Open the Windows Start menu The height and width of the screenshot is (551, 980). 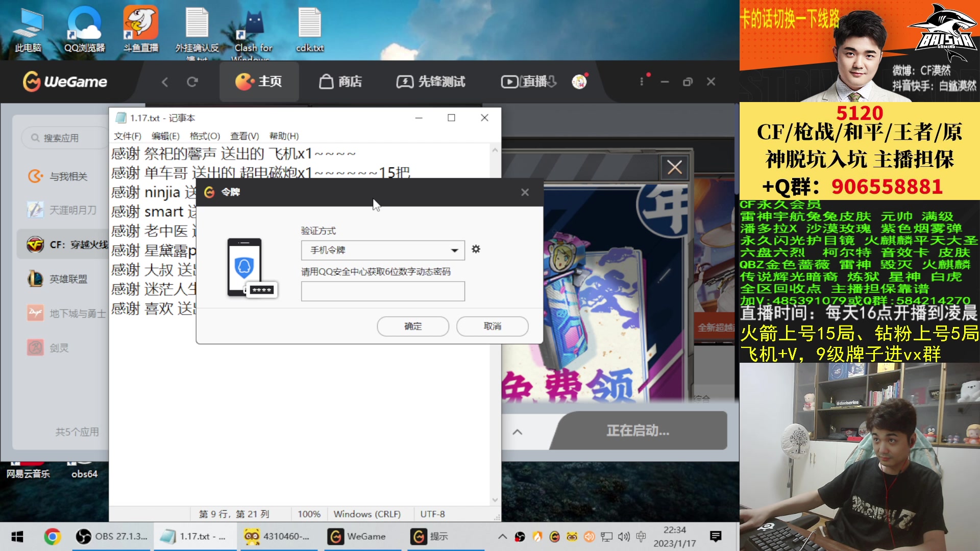point(17,537)
